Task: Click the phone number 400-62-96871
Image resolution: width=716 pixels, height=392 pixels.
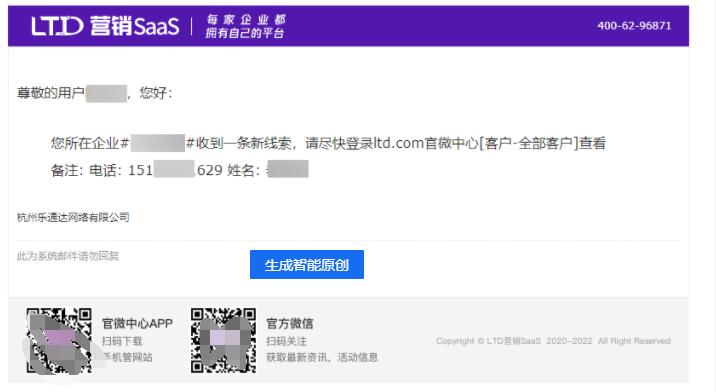Action: (x=634, y=26)
